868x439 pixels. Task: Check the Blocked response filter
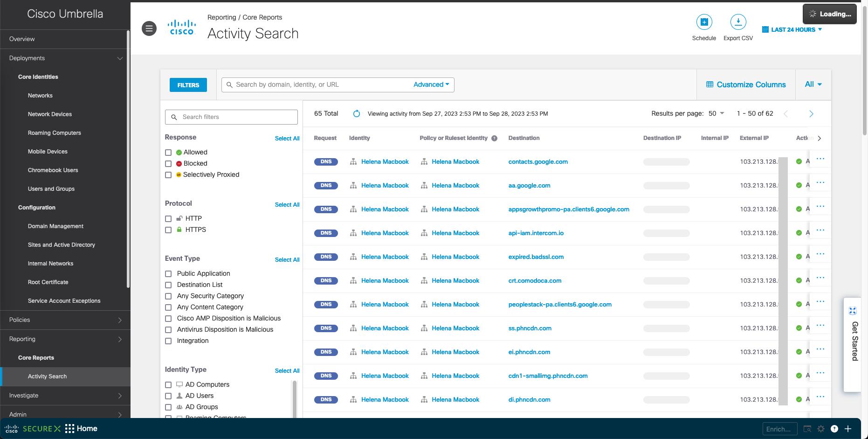(x=168, y=164)
